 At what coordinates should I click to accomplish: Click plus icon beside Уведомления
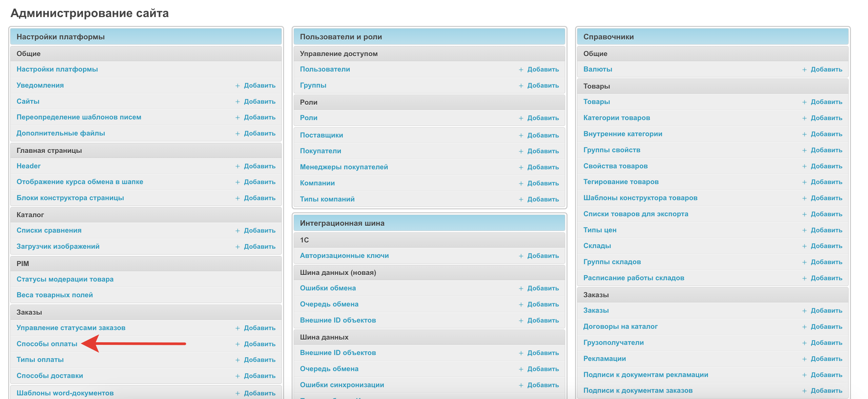237,86
